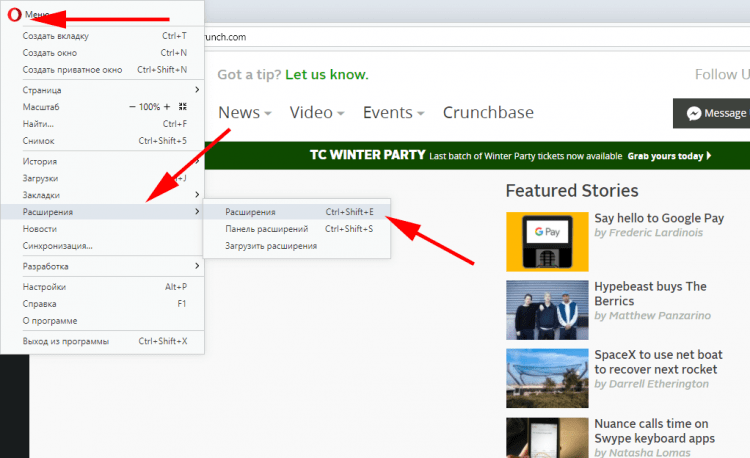Image resolution: width=750 pixels, height=458 pixels.
Task: Choose Загрузить расширения from submenu
Action: point(270,246)
